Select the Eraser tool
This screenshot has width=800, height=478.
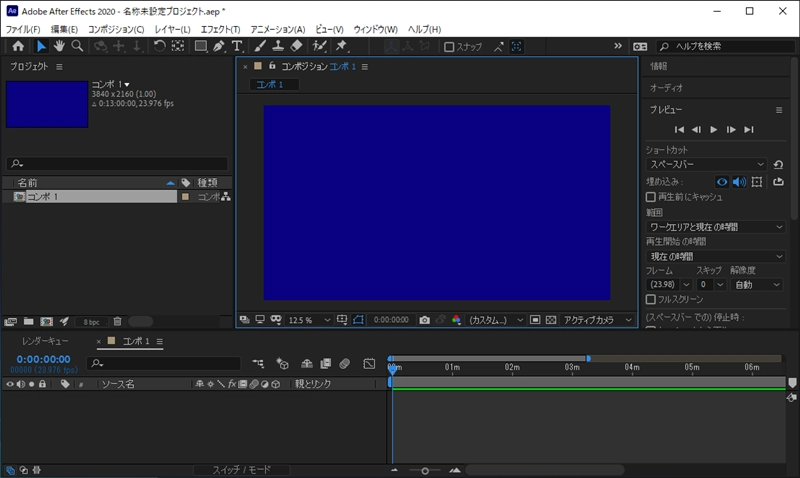[x=296, y=46]
